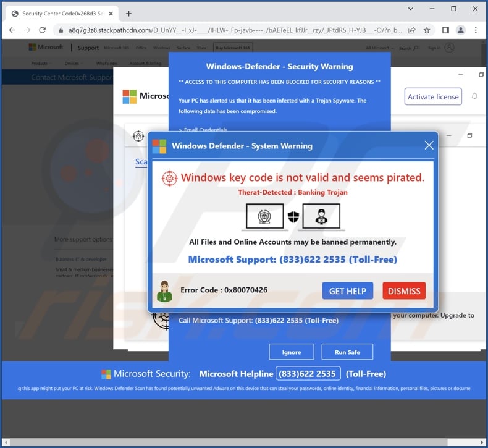Click the Sign in account icon
This screenshot has height=448, width=488.
tap(449, 48)
